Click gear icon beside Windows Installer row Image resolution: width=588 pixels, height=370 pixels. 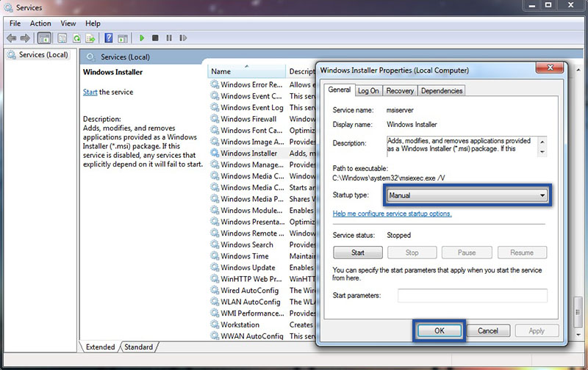pos(215,153)
